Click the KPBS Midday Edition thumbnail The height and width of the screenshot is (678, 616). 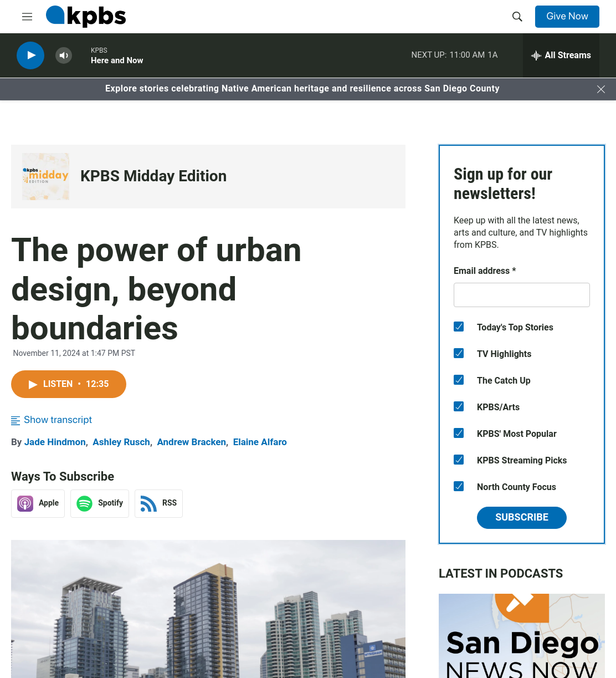(45, 176)
